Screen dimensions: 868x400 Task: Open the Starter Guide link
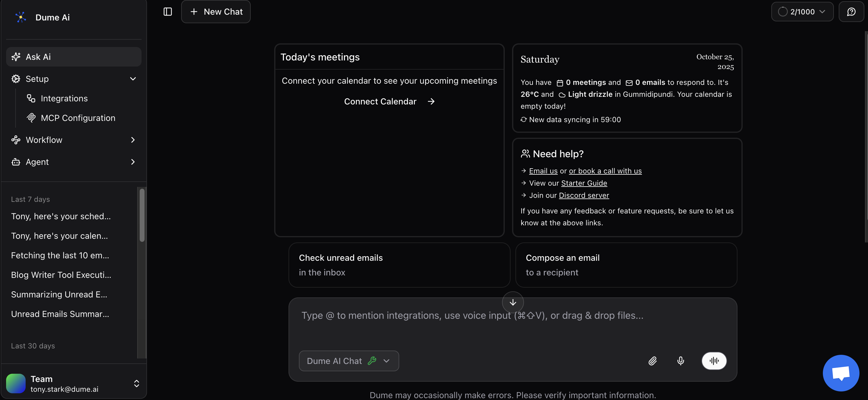pyautogui.click(x=584, y=183)
